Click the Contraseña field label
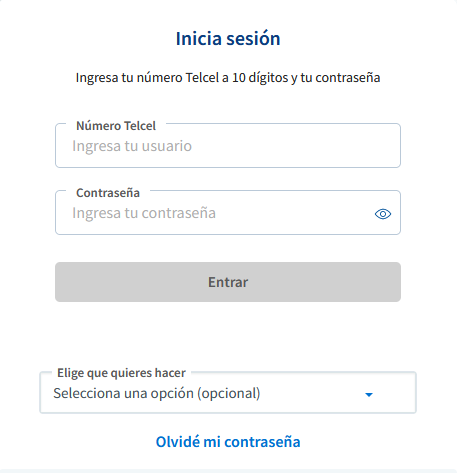This screenshot has height=473, width=457. [x=108, y=193]
